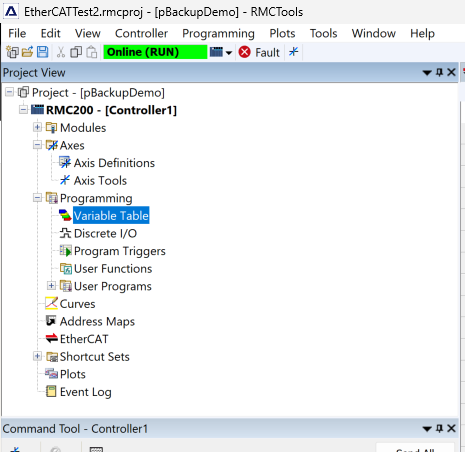465x452 pixels.
Task: Collapse the Project root node
Action: 10,92
